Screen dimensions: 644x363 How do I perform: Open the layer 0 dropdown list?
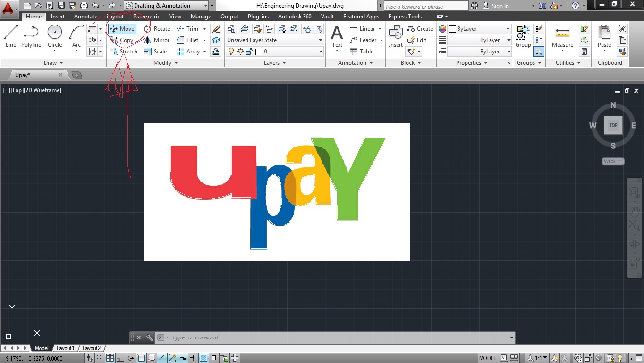pyautogui.click(x=275, y=52)
